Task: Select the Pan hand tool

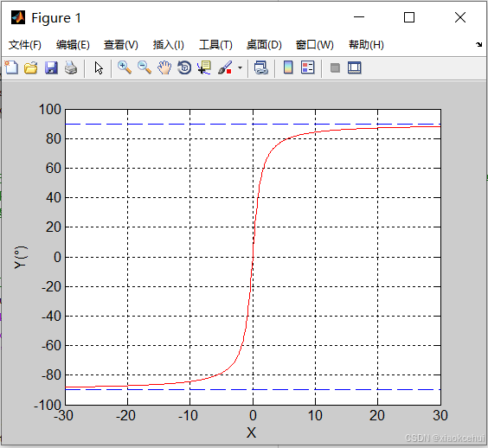Action: click(164, 67)
